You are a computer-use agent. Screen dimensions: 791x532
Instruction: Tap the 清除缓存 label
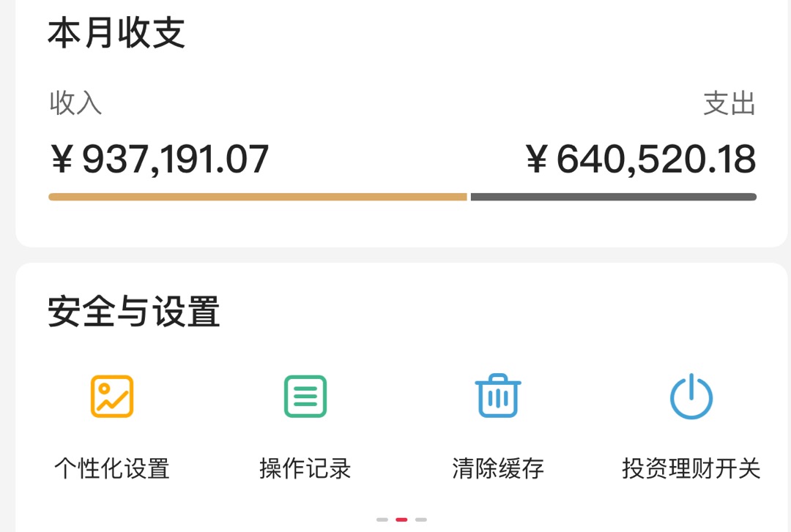(498, 468)
